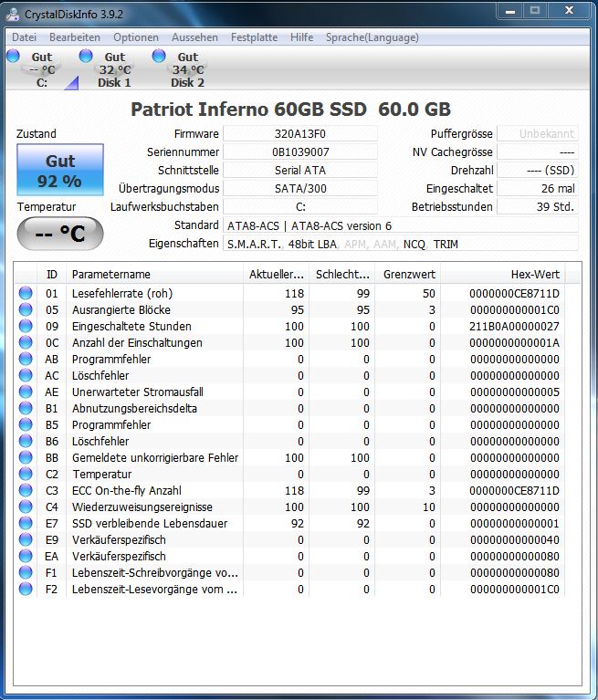Click the Hex-Wert column header

[503, 274]
